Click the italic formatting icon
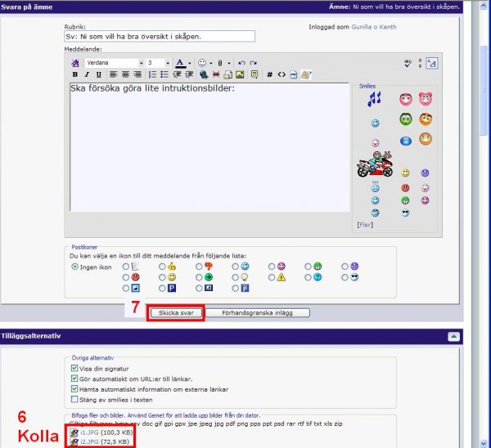 click(86, 74)
